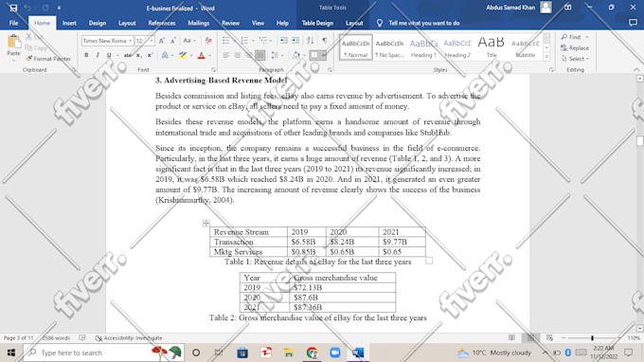Open the font size dropdown
This screenshot has height=362, width=644.
click(x=152, y=41)
